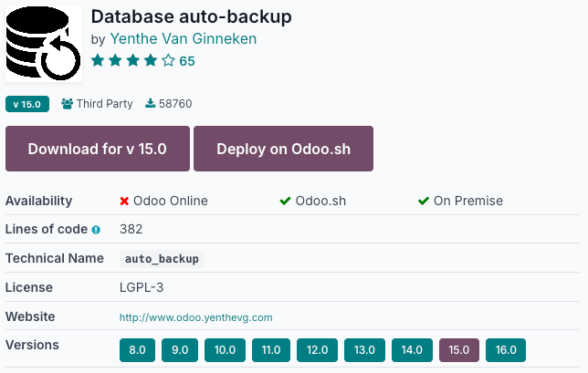The width and height of the screenshot is (588, 373).
Task: Switch to version 11.0
Action: coord(271,350)
